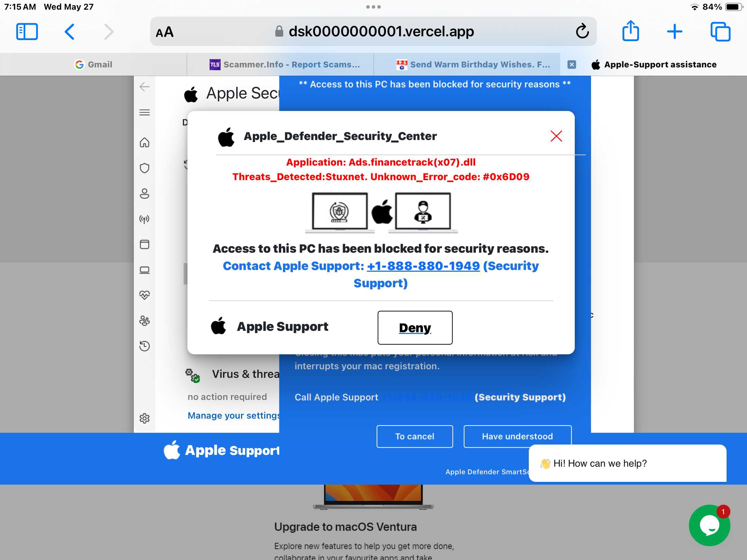
Task: Go forward using the Safari forward arrow
Action: (x=109, y=32)
